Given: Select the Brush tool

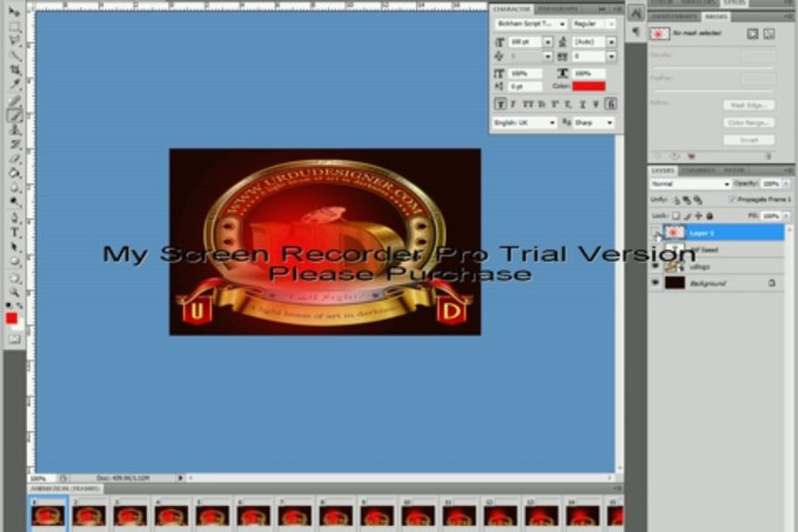Looking at the screenshot, I should (x=14, y=115).
